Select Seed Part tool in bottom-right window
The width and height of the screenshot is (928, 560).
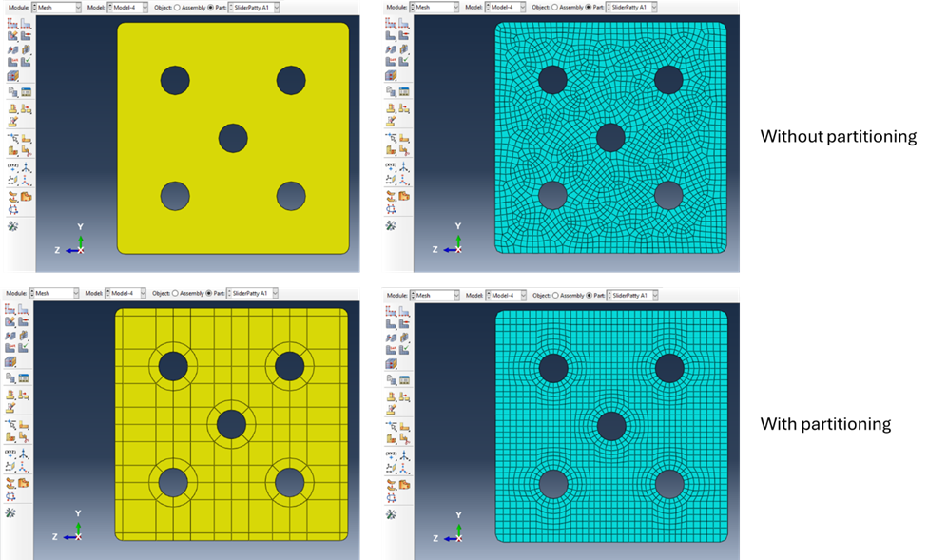(x=391, y=312)
